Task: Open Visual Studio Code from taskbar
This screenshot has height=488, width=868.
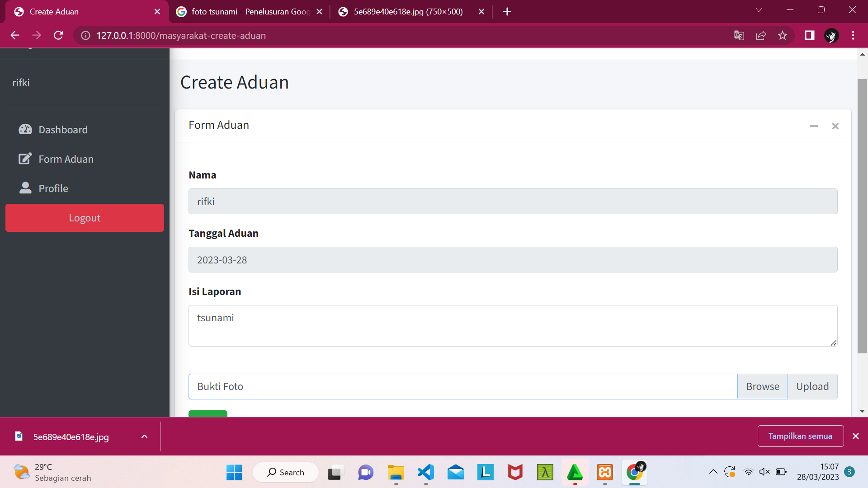Action: (x=425, y=473)
